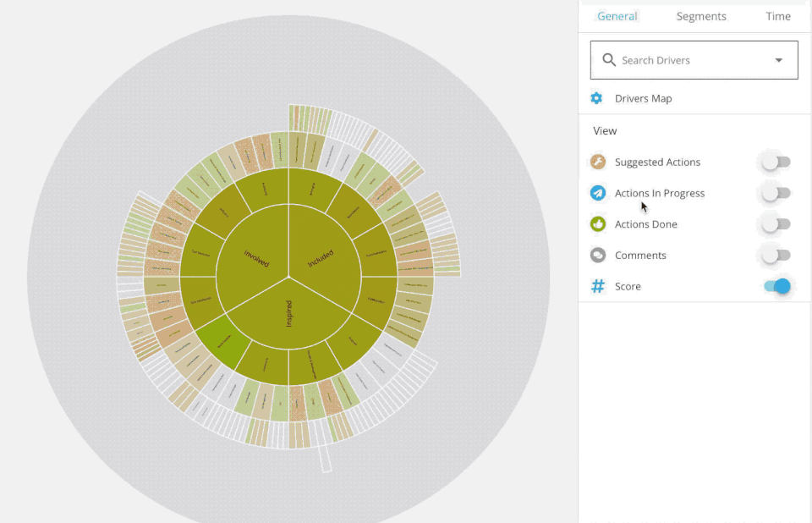Disable the Score toggle
The image size is (812, 523).
click(777, 286)
